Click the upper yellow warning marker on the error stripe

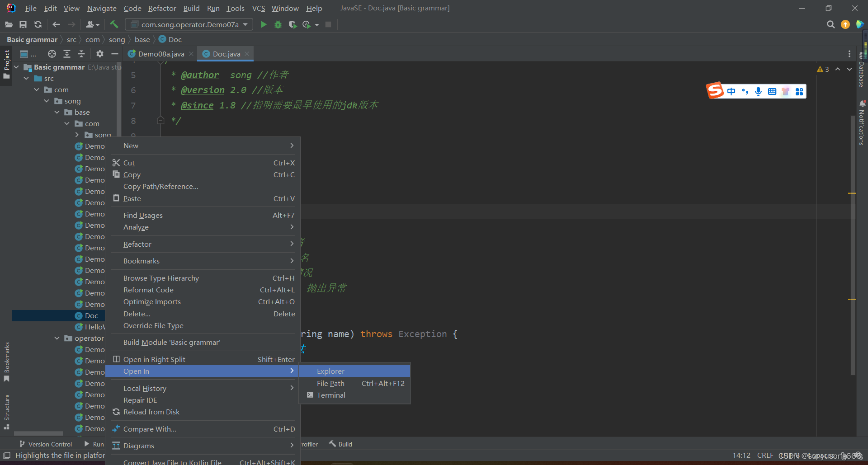(852, 193)
